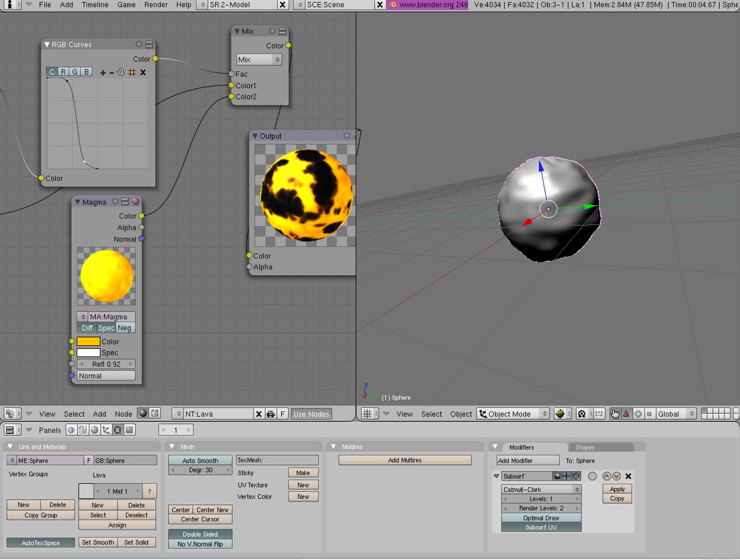Click the Apply button for Subsurf
740x560 pixels.
(x=617, y=489)
